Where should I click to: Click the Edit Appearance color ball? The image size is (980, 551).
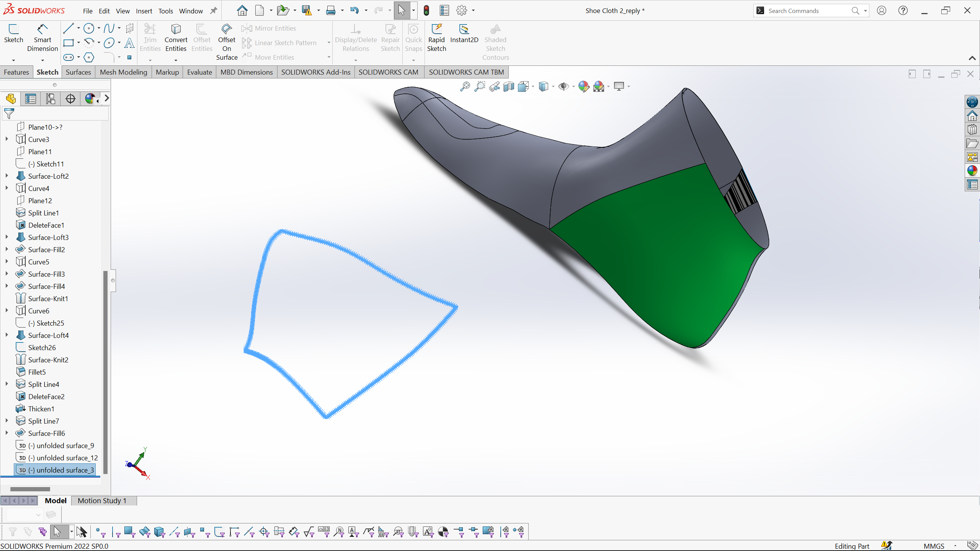coord(583,86)
